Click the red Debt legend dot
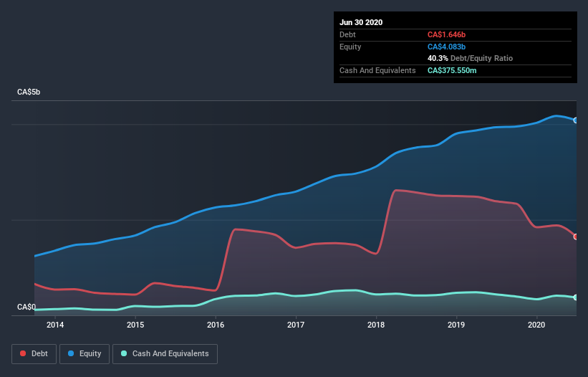 pyautogui.click(x=23, y=353)
